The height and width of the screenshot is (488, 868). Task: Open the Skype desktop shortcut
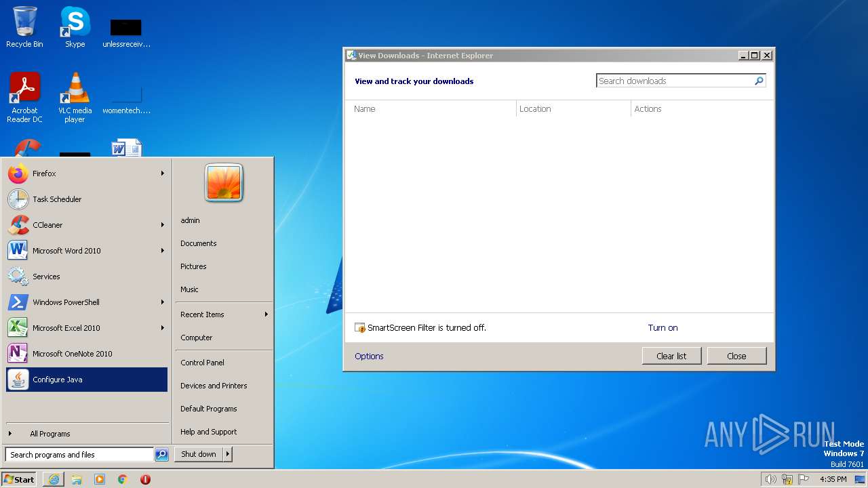pos(75,27)
